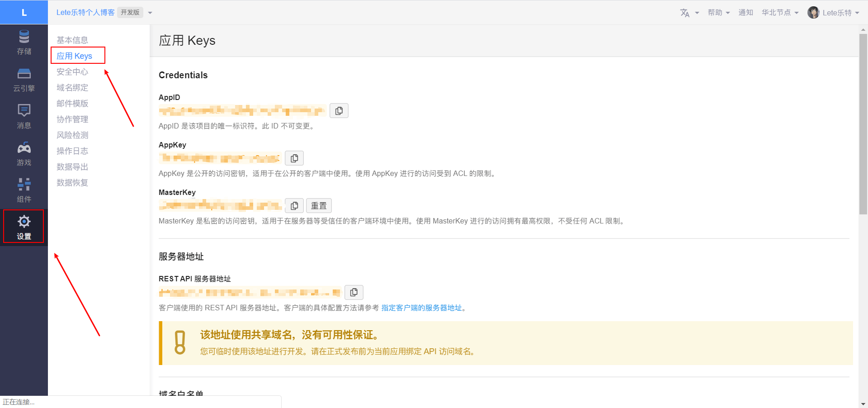Select 域名绑定 in the settings menu
Viewport: 868px width, 408px height.
coord(72,88)
